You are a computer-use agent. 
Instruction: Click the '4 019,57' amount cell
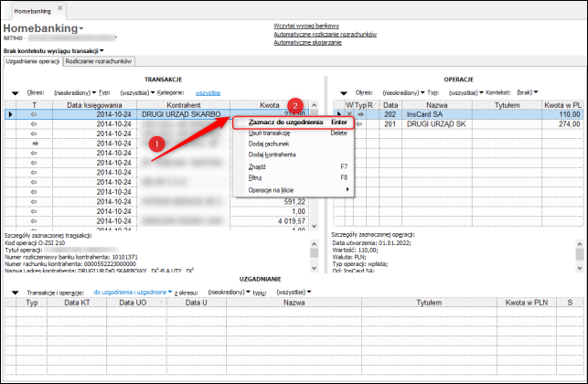point(269,221)
